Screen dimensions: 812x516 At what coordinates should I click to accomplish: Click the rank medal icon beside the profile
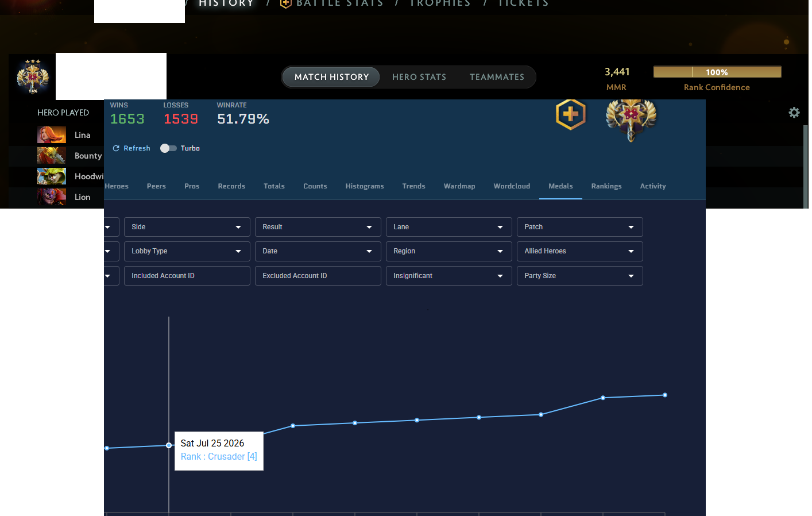(x=33, y=76)
